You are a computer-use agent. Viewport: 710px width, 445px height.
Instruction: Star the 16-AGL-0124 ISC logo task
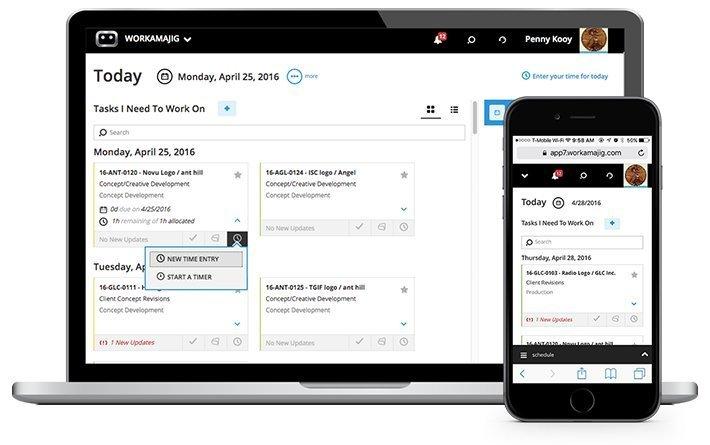[x=404, y=175]
